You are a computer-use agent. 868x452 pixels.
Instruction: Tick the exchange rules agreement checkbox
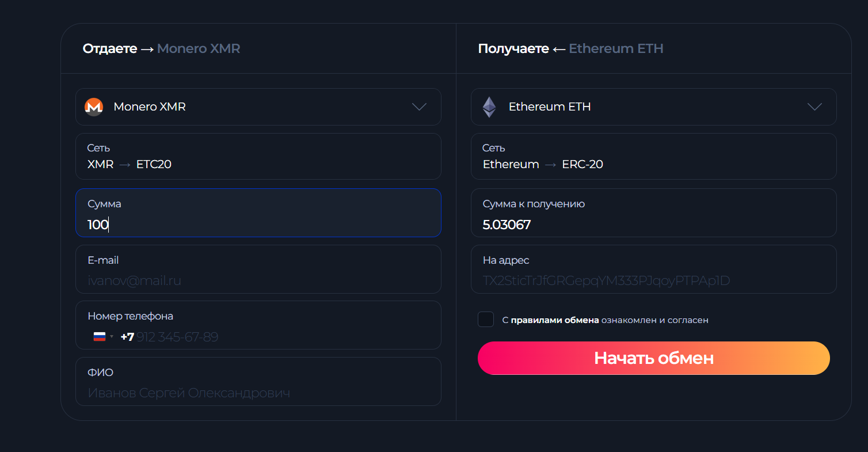click(x=486, y=319)
